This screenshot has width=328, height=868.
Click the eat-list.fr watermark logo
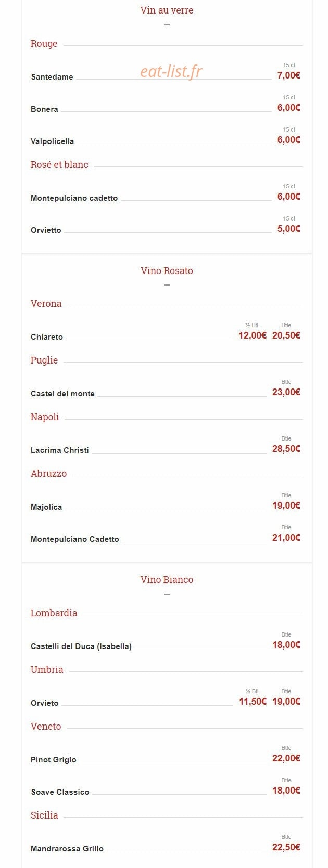tap(171, 71)
